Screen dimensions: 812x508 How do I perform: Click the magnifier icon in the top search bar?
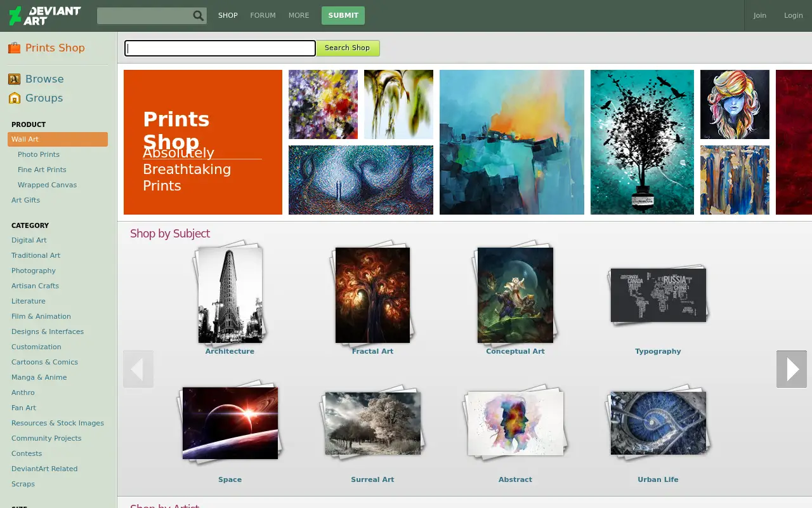tap(199, 16)
